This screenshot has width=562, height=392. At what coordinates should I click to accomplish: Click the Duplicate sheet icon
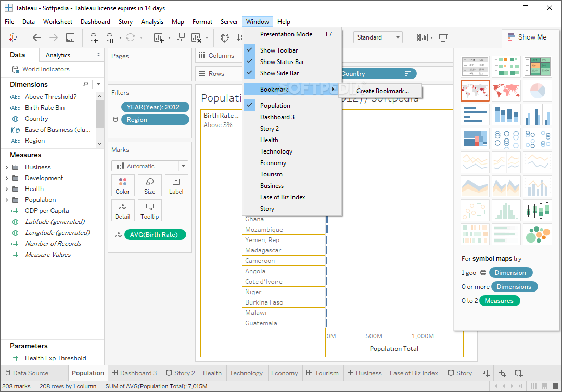pyautogui.click(x=180, y=37)
